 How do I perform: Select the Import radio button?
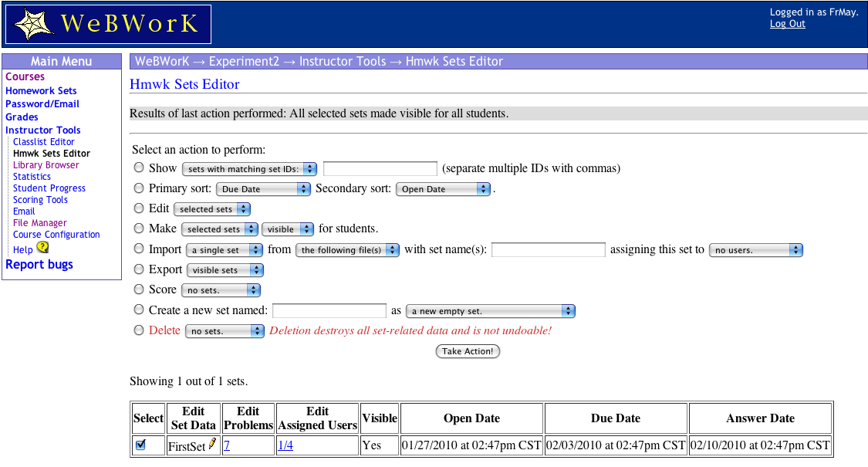click(139, 249)
